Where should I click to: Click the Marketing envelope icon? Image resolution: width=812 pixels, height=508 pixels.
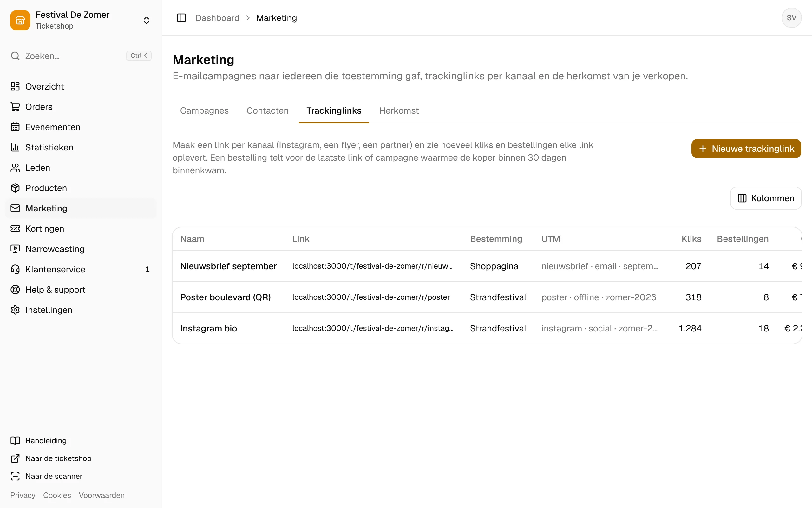[x=15, y=208]
